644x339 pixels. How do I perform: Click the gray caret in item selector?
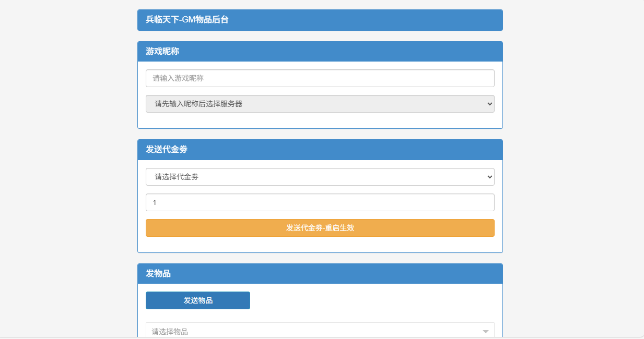pyautogui.click(x=485, y=331)
